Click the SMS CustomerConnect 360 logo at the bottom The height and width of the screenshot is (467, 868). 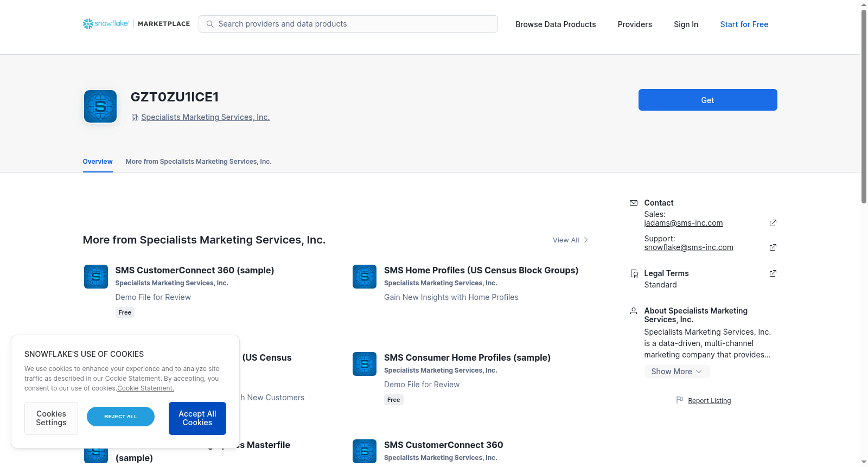(365, 451)
